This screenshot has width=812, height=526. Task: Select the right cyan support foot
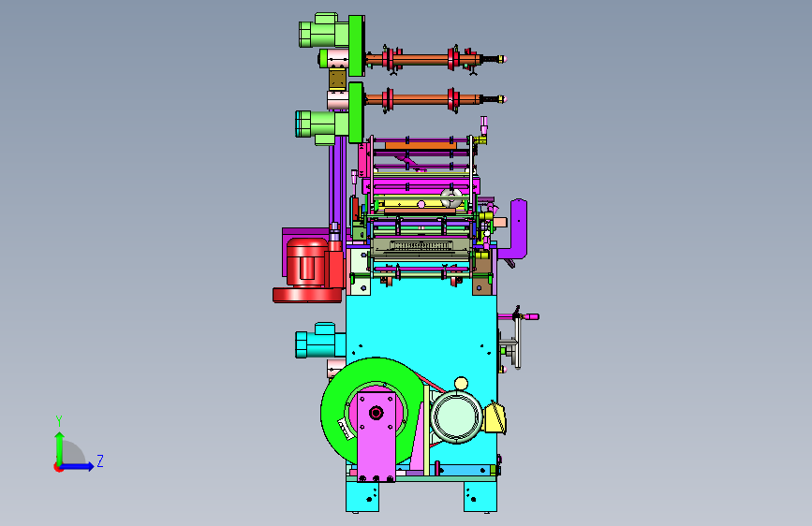coord(480,496)
